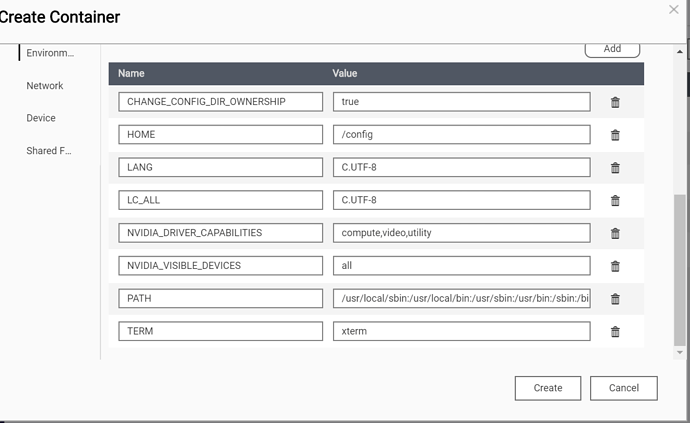The height and width of the screenshot is (423, 690).
Task: Open the Environment settings tab
Action: pyautogui.click(x=50, y=53)
